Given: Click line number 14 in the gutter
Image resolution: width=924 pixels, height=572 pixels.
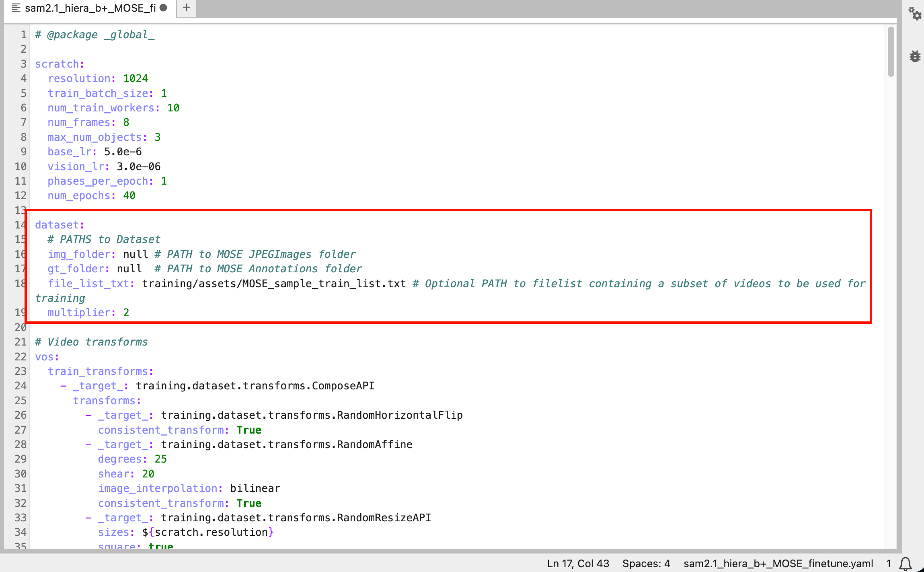Looking at the screenshot, I should pyautogui.click(x=20, y=225).
